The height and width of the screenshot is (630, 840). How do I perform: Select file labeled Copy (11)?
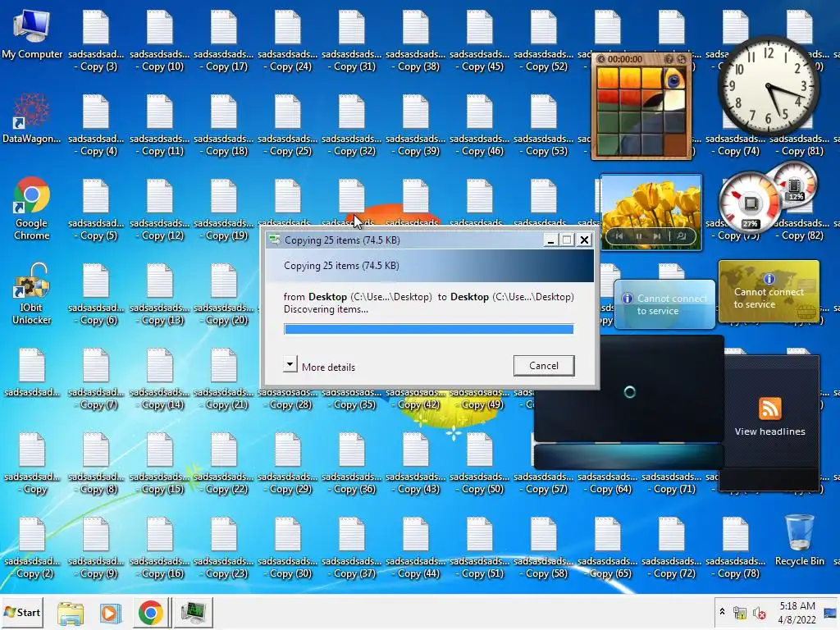(160, 126)
